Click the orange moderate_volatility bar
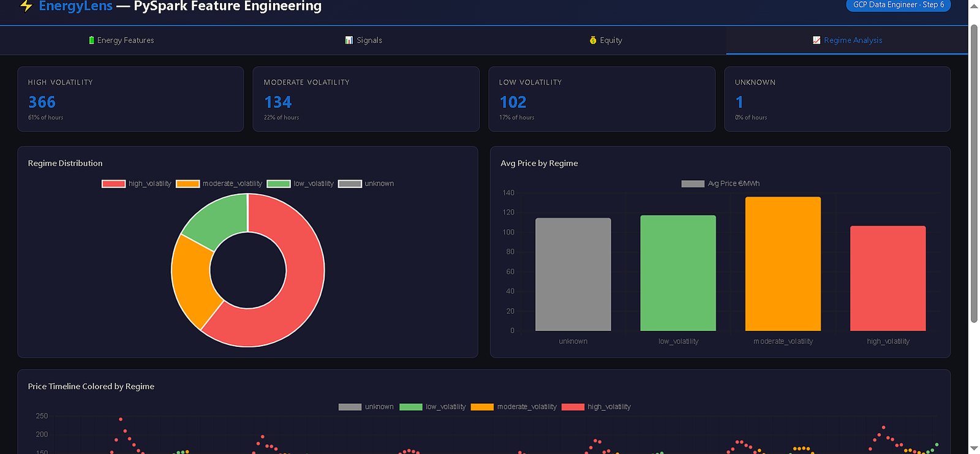This screenshot has height=454, width=980. [783, 264]
